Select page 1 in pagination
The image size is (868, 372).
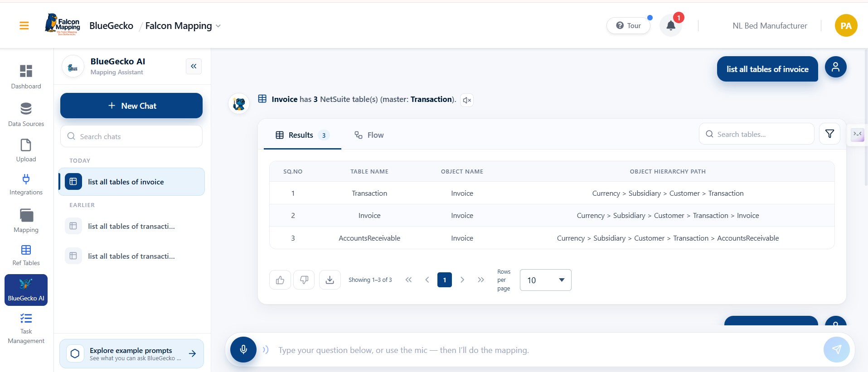445,280
